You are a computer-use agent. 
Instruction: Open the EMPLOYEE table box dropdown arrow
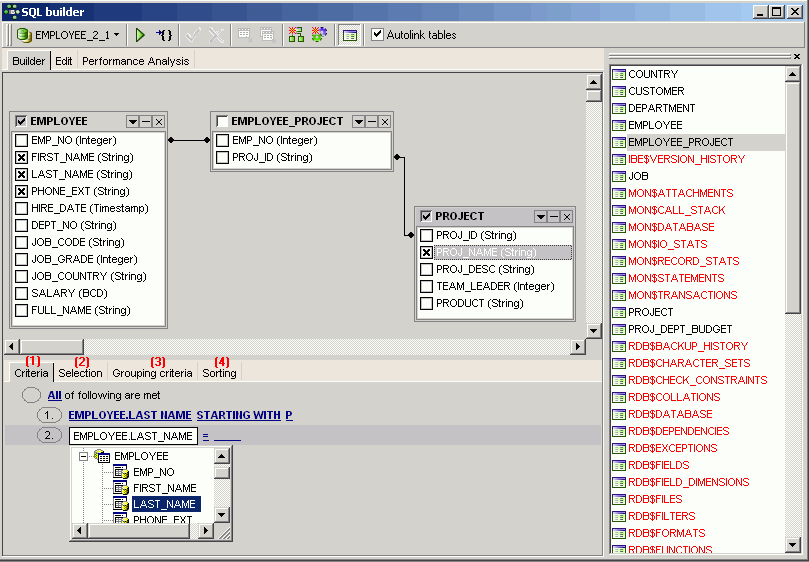132,122
